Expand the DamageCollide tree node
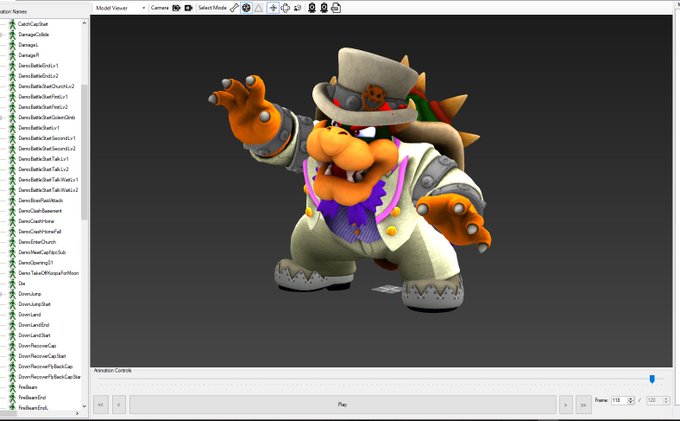680x421 pixels. (x=1, y=35)
